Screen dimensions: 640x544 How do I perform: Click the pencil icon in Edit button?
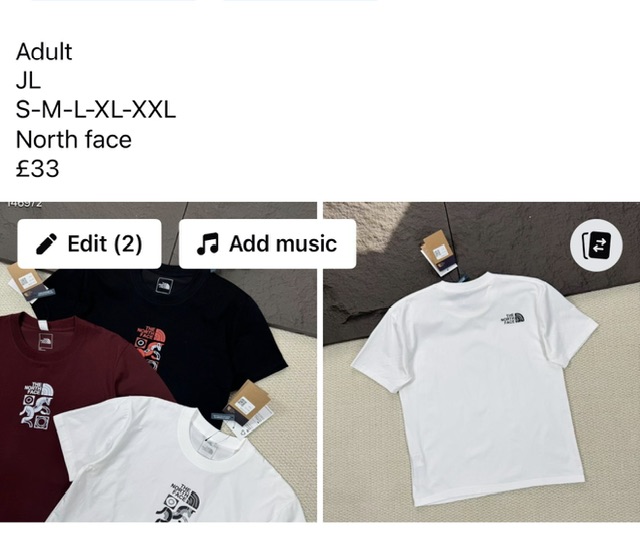(x=46, y=244)
